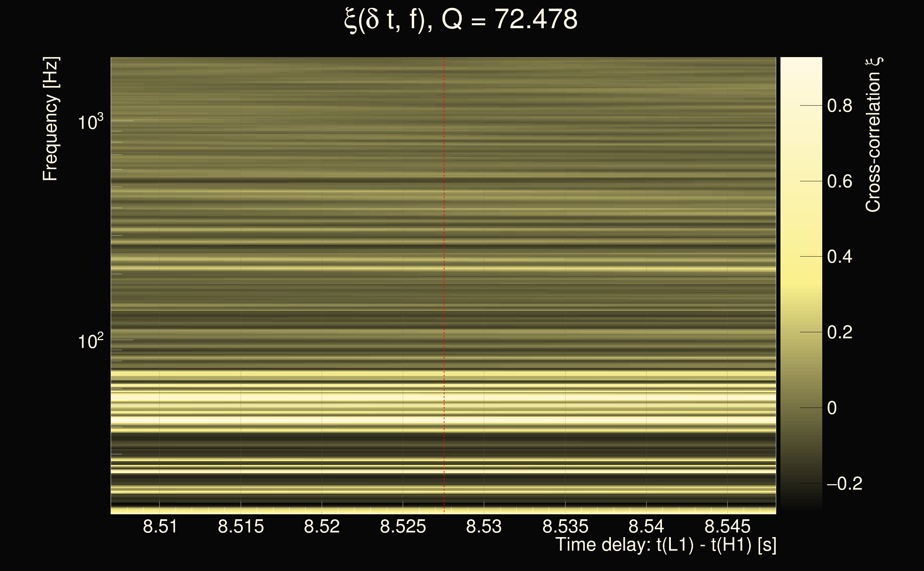
Task: Click the 0 value on the colorbar
Action: (832, 408)
